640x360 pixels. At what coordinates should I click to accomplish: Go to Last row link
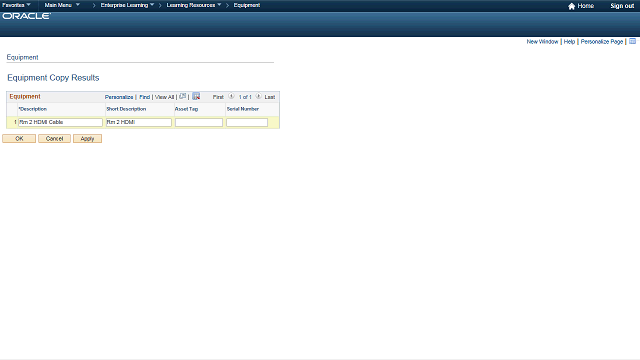270,97
